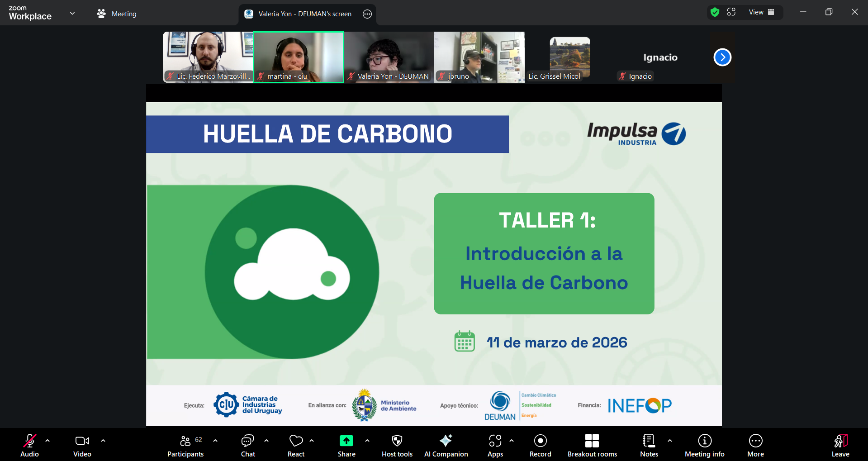Viewport: 868px width, 461px height.
Task: Select the Meeting tab at top
Action: tap(117, 14)
